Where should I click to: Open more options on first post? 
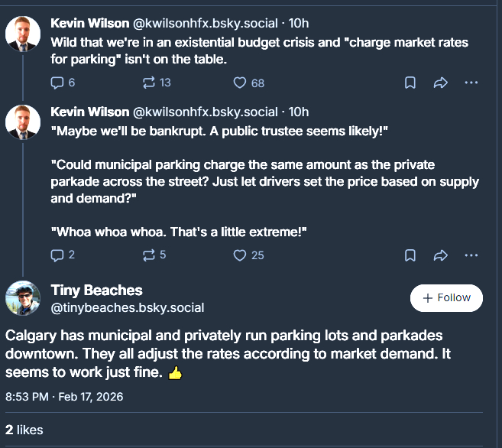471,83
